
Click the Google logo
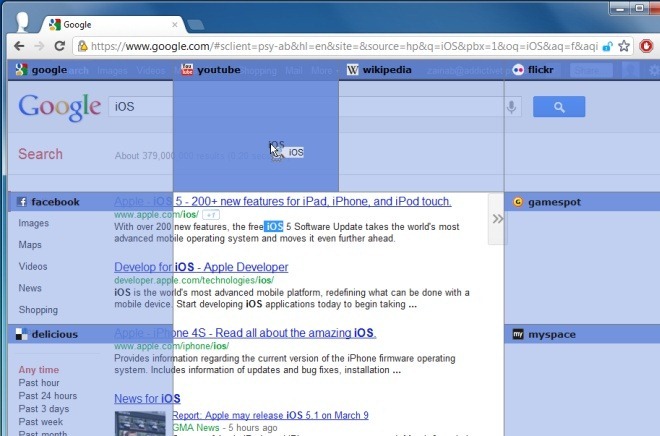(x=59, y=107)
